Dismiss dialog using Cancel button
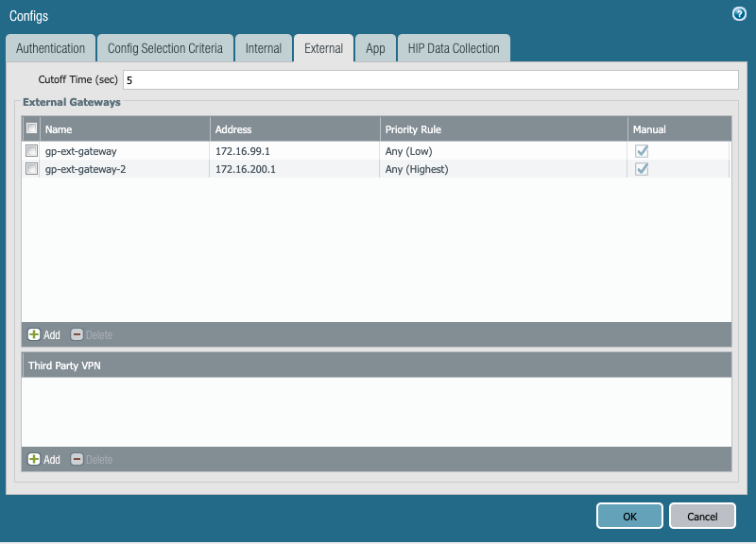Image resolution: width=756 pixels, height=544 pixels. [702, 516]
